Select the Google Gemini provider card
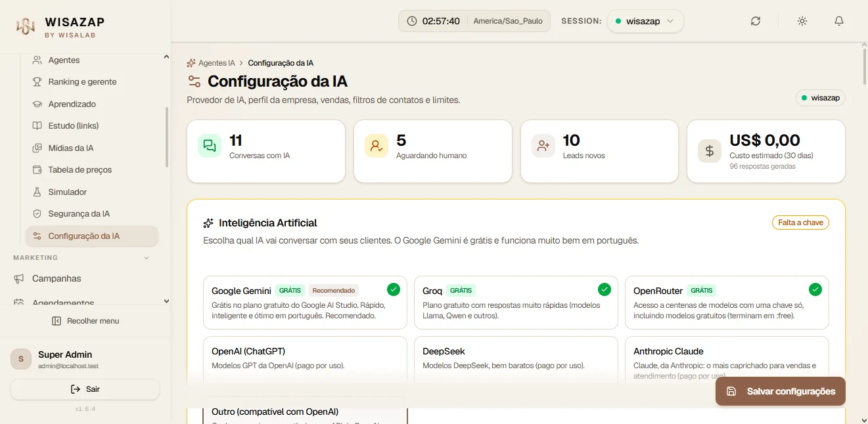This screenshot has width=868, height=424. click(x=305, y=303)
